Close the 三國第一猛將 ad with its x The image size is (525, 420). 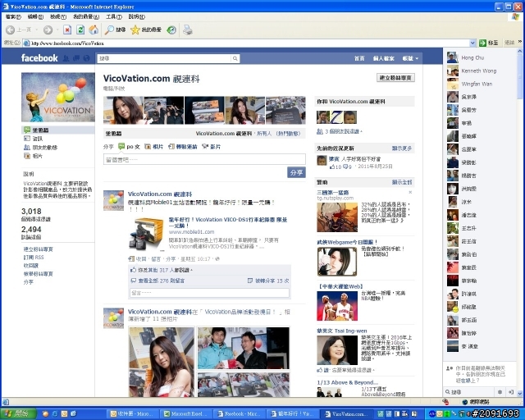(410, 192)
